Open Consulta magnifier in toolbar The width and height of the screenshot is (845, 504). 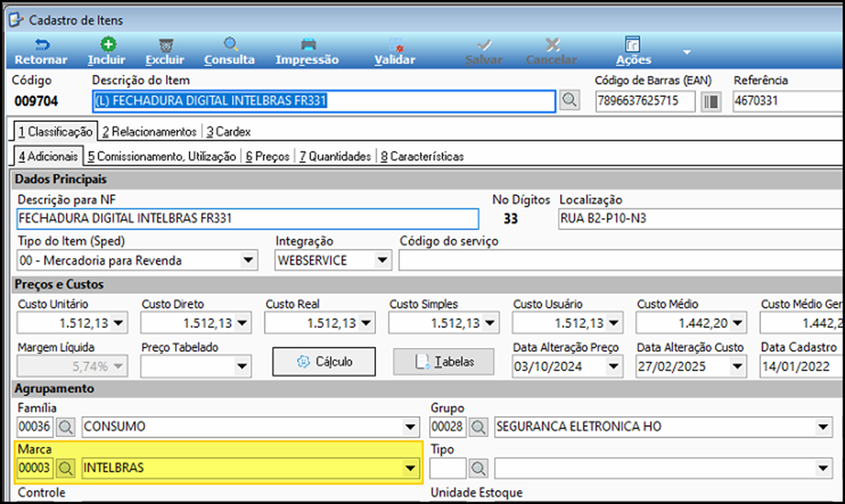pyautogui.click(x=230, y=44)
